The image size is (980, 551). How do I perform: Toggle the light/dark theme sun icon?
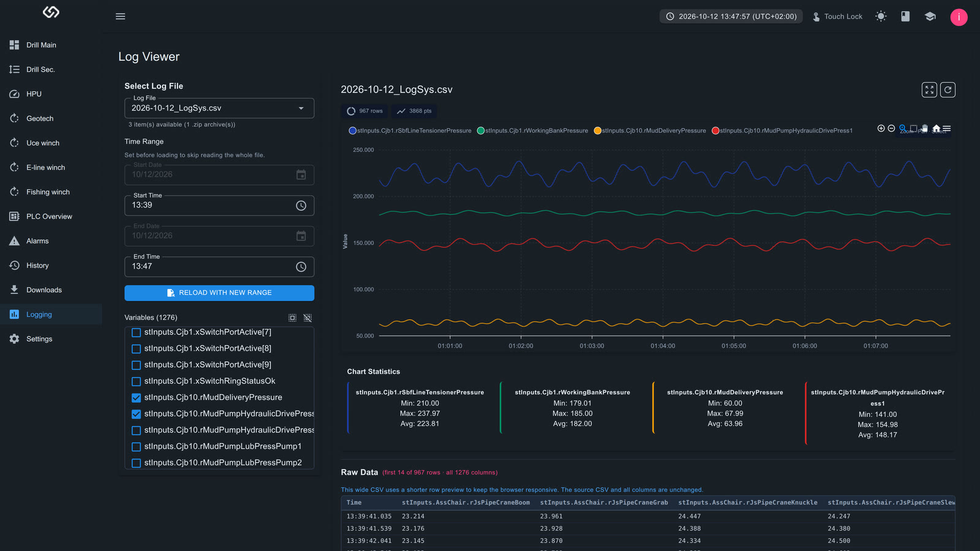pos(881,17)
